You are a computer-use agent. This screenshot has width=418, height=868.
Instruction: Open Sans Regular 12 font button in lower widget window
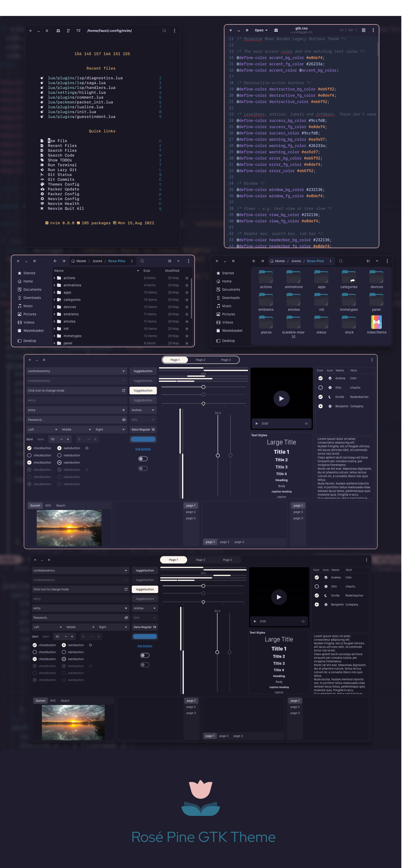click(x=145, y=627)
